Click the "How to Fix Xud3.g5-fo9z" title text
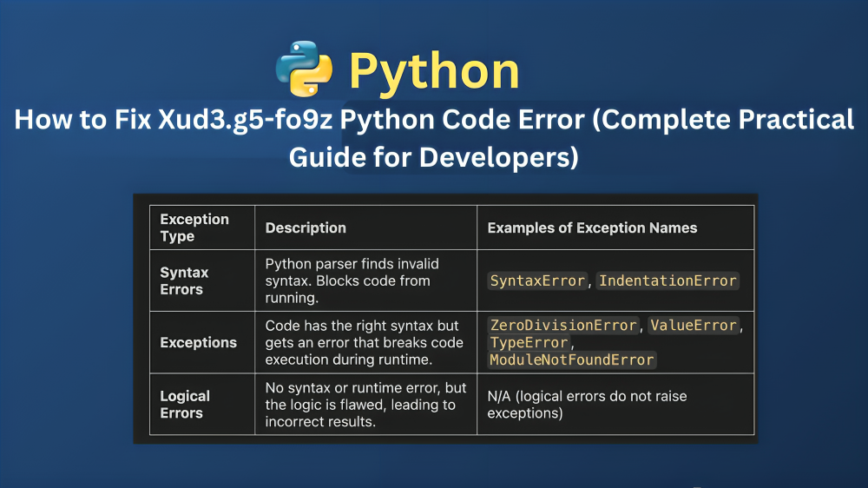Screen dimensions: 868x488 click(x=174, y=120)
